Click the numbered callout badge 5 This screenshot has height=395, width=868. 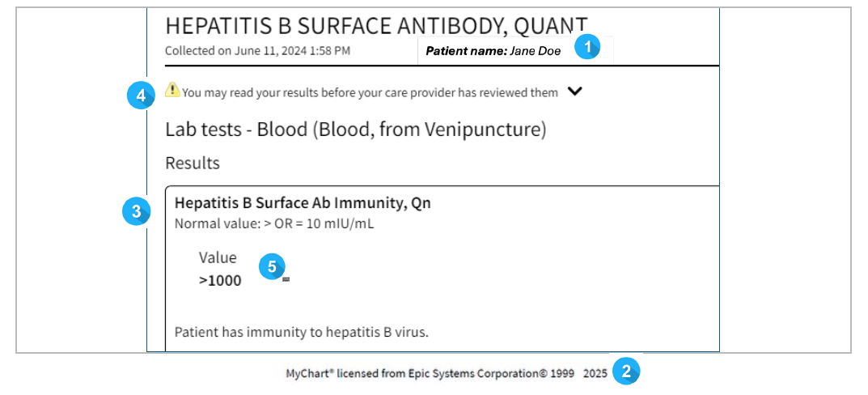(272, 265)
